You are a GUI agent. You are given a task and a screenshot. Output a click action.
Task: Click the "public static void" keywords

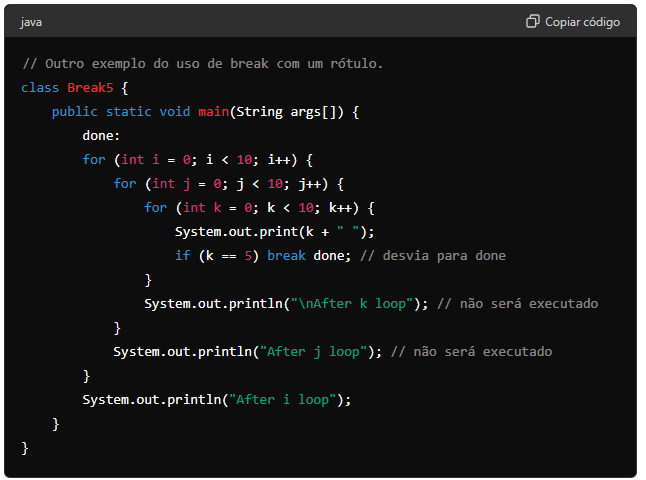coord(121,112)
